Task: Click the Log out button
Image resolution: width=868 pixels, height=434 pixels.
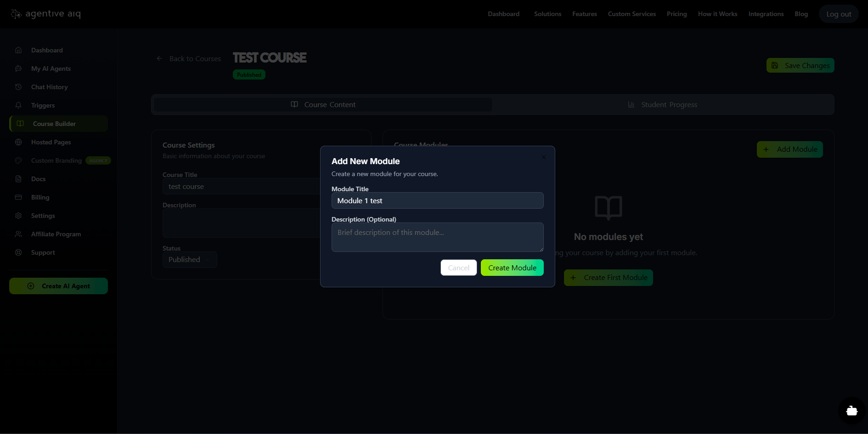Action: pos(838,14)
